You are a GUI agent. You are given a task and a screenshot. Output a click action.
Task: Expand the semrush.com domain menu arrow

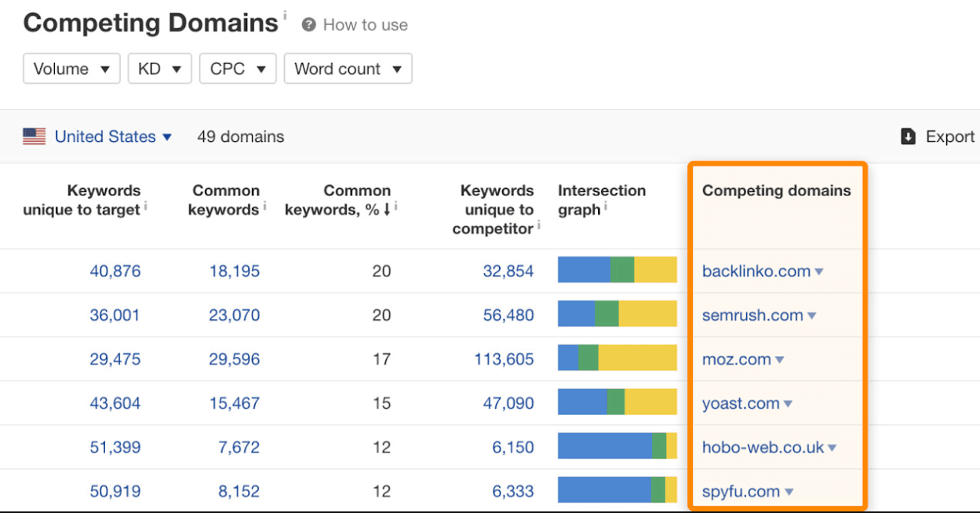pos(811,316)
